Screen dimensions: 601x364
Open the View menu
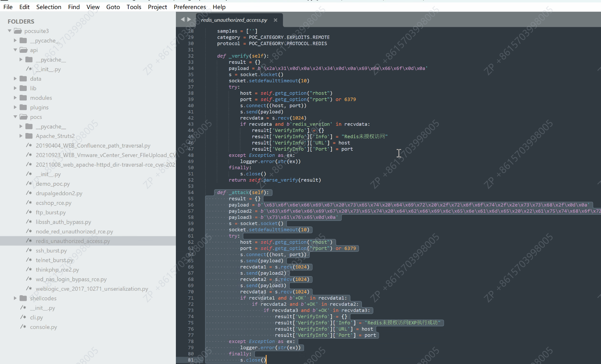[x=93, y=7]
